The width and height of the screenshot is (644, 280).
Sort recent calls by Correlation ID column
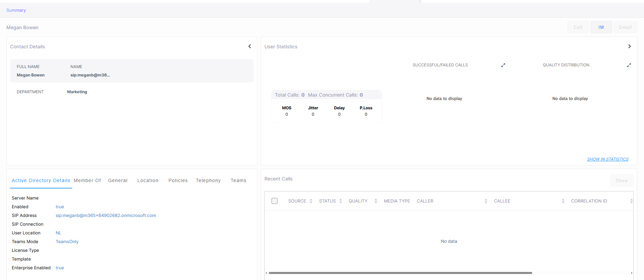pyautogui.click(x=631, y=201)
